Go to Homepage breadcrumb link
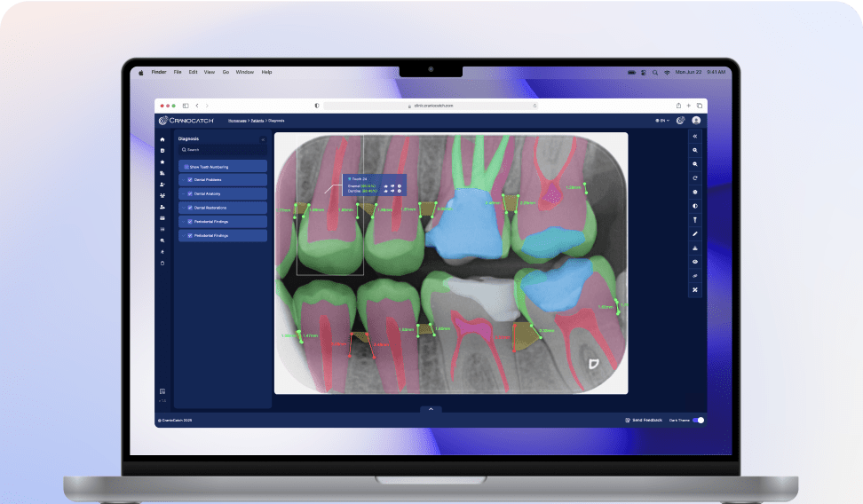Viewport: 863px width, 504px height. click(x=237, y=121)
